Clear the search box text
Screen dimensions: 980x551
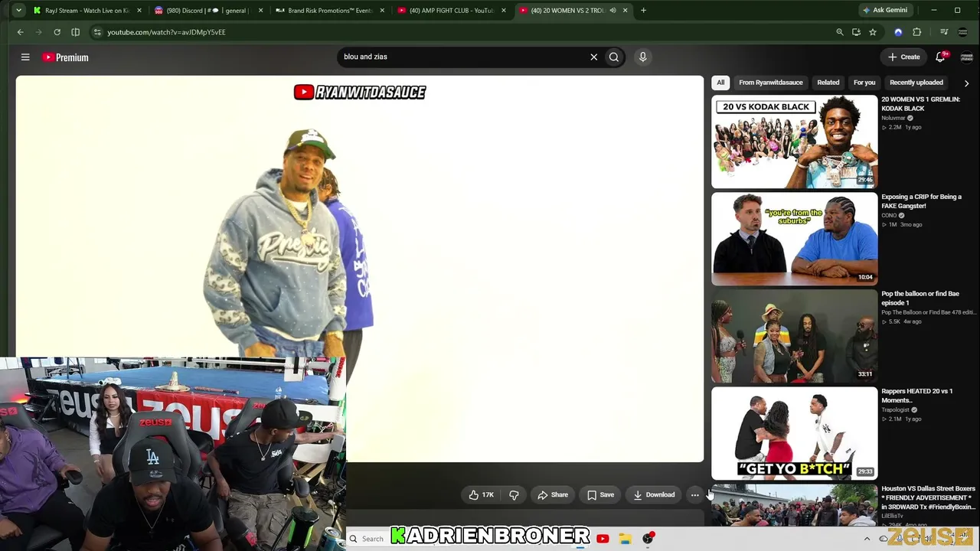[593, 57]
